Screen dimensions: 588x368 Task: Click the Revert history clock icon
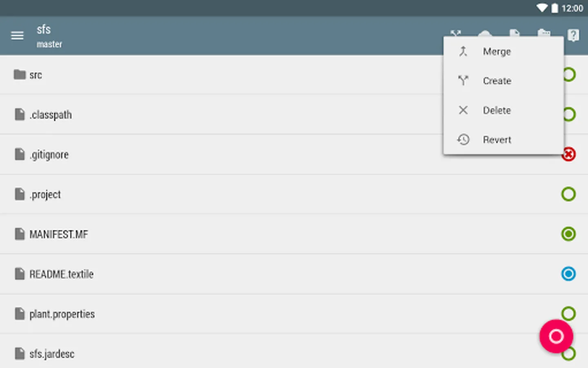click(463, 139)
